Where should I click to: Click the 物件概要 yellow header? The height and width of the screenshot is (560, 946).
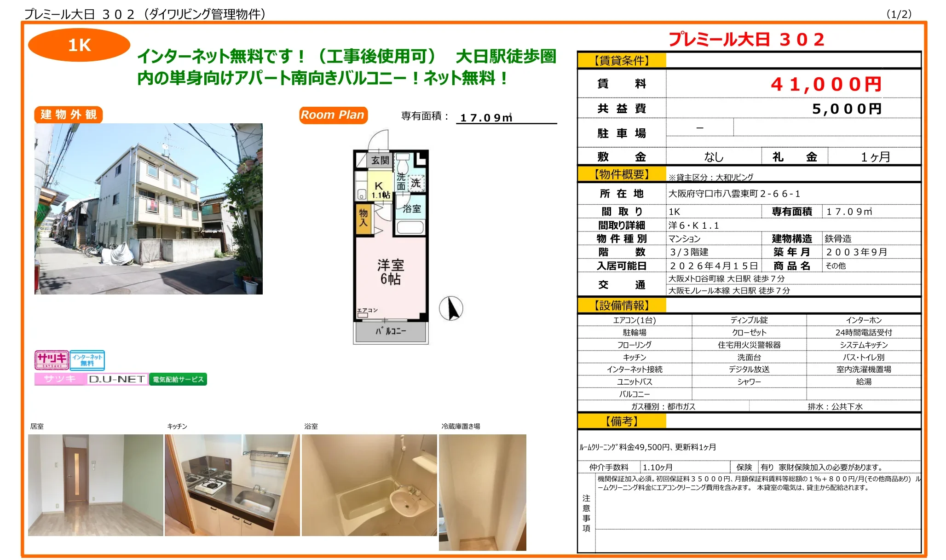click(622, 174)
